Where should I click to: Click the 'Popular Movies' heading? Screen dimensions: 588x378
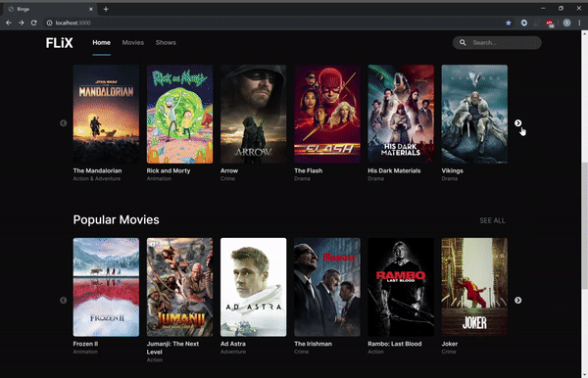[117, 220]
